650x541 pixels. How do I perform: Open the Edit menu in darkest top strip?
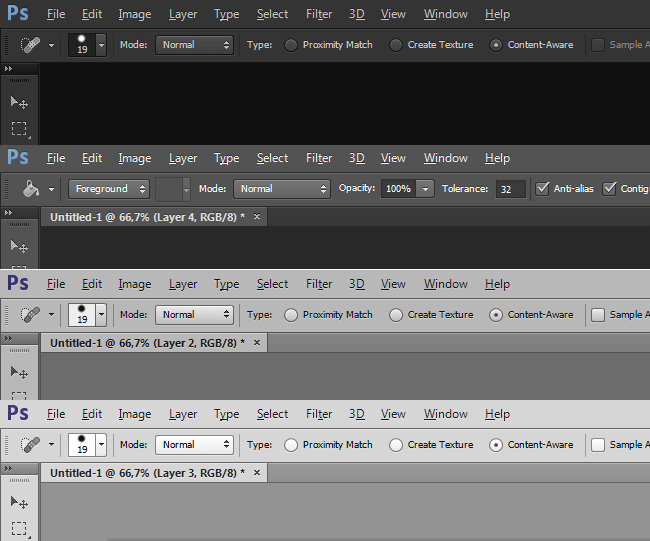tap(92, 14)
